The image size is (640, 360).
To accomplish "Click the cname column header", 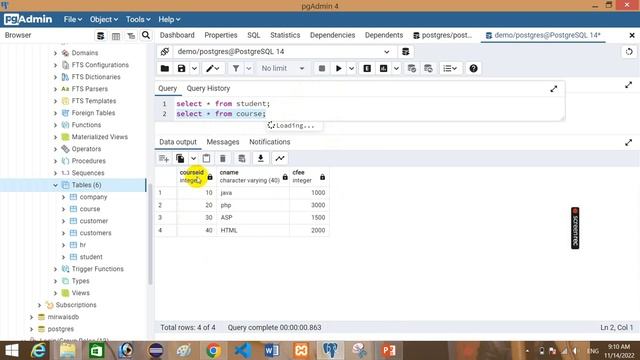I will point(253,176).
